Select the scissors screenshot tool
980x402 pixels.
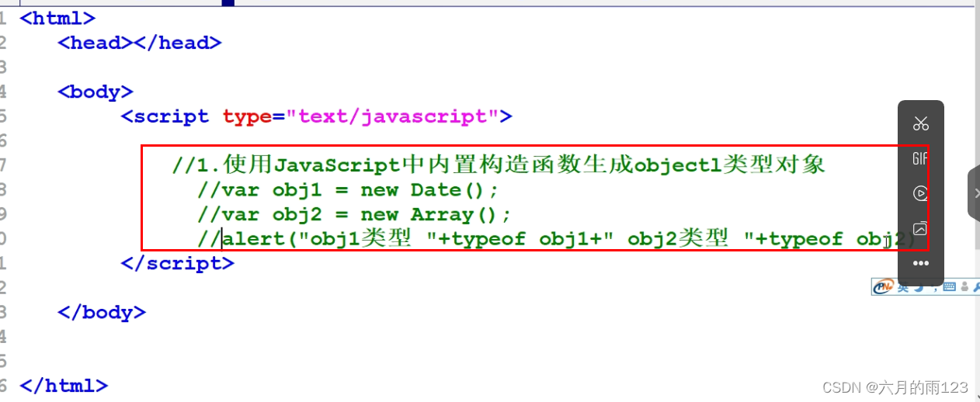click(x=921, y=123)
